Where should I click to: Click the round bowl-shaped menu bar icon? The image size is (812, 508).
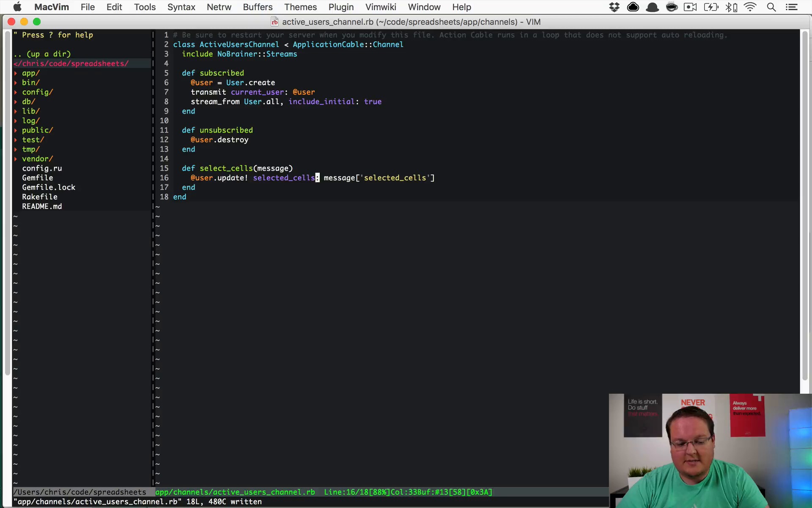pos(672,7)
